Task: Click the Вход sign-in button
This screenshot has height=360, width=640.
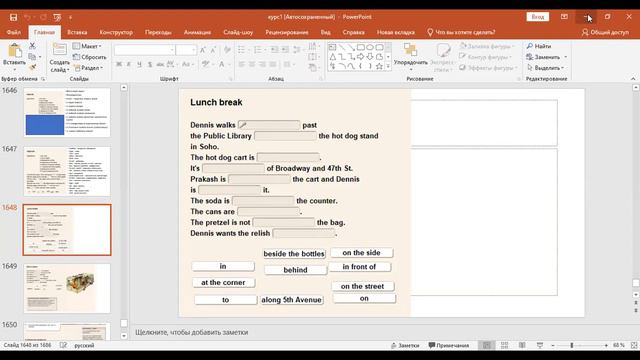Action: [538, 17]
